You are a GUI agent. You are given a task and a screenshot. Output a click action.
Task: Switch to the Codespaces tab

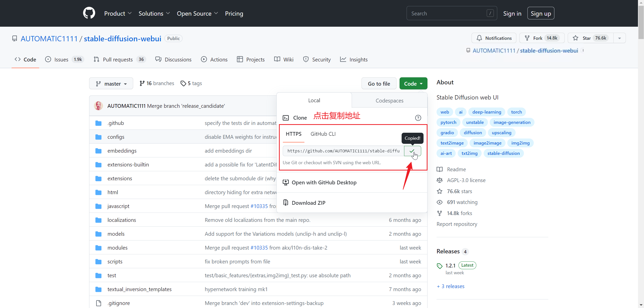point(389,100)
